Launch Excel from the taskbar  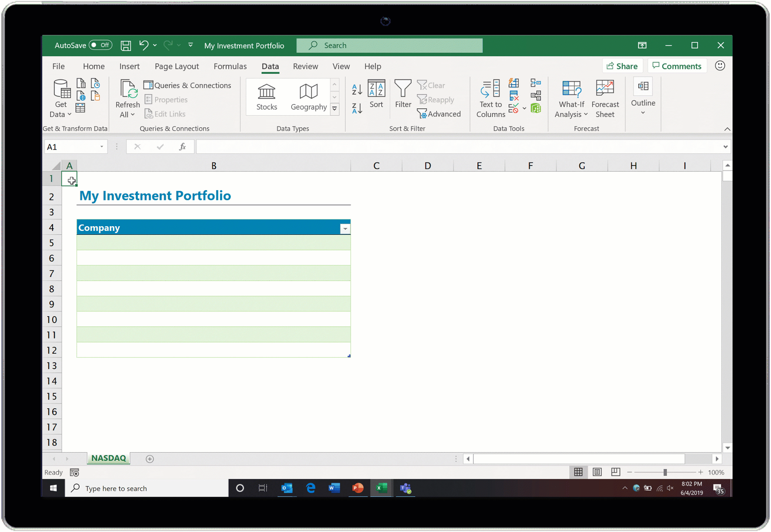click(x=381, y=488)
